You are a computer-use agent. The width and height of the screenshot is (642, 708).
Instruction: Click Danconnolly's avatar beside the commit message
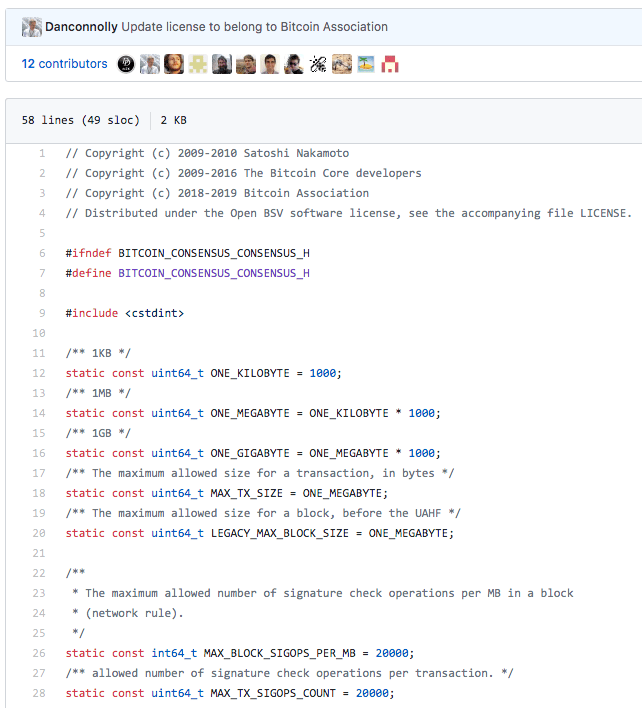pyautogui.click(x=31, y=27)
